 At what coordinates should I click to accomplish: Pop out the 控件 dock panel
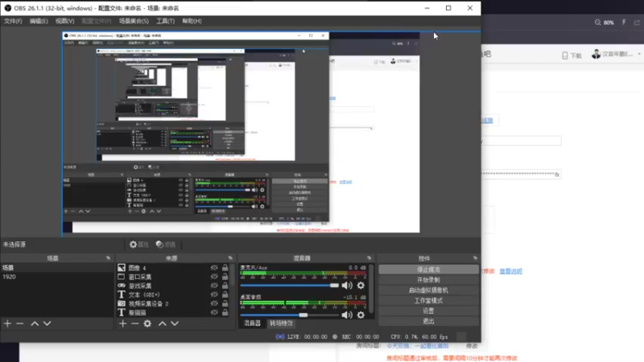[475, 258]
